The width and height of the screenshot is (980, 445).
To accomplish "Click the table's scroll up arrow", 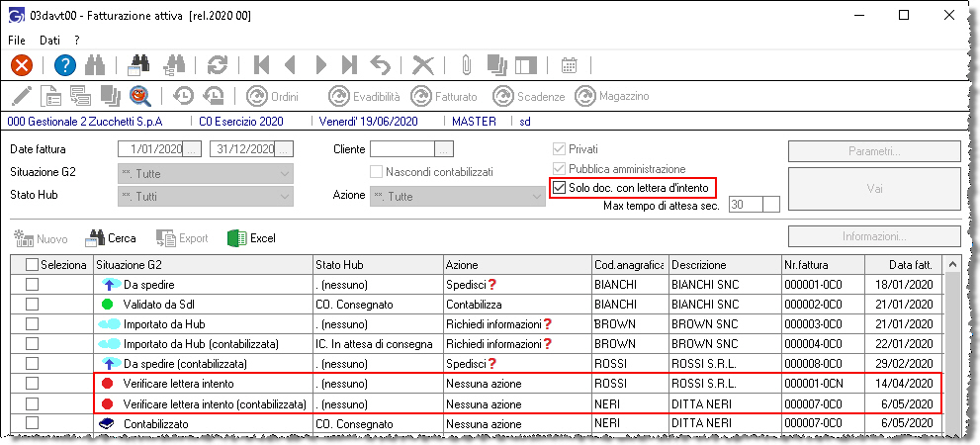I will click(952, 264).
